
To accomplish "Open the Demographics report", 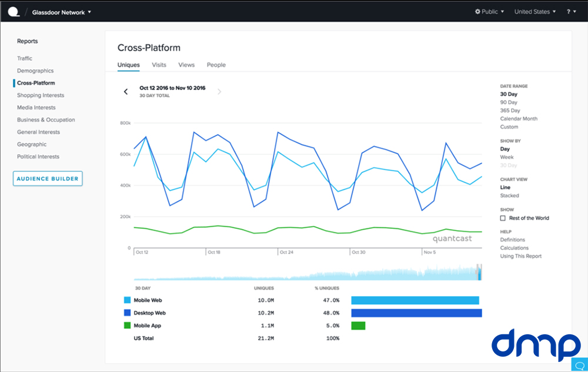I will (x=35, y=71).
